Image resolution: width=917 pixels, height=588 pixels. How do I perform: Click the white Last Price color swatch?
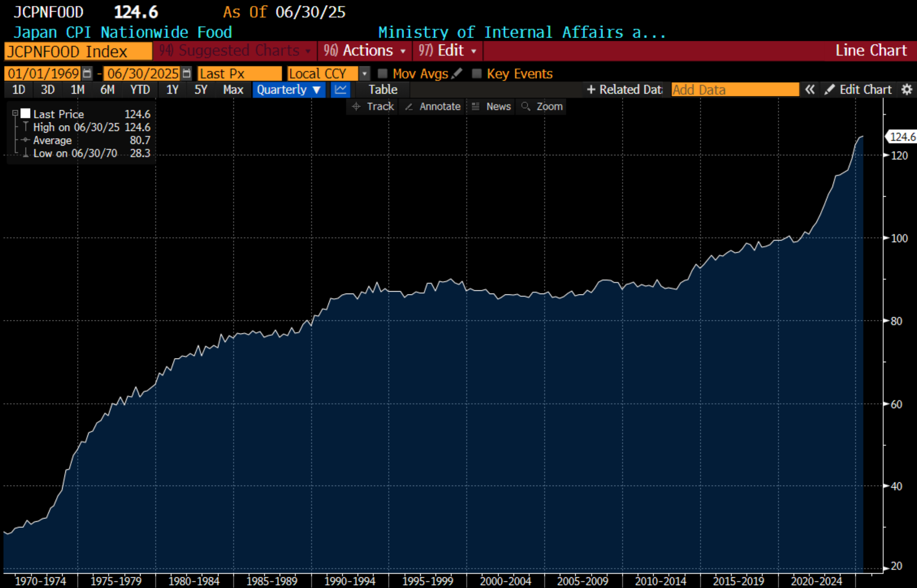pos(26,114)
